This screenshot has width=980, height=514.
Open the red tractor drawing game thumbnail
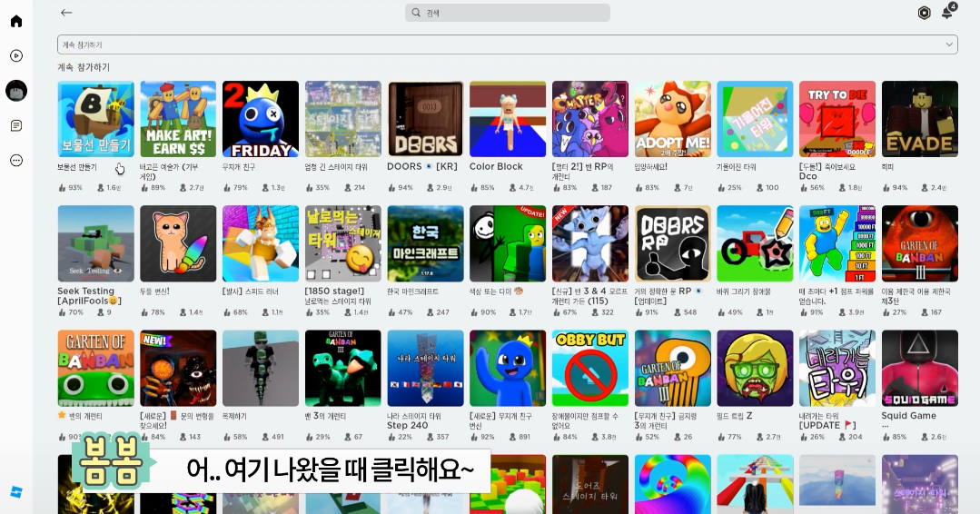point(755,243)
